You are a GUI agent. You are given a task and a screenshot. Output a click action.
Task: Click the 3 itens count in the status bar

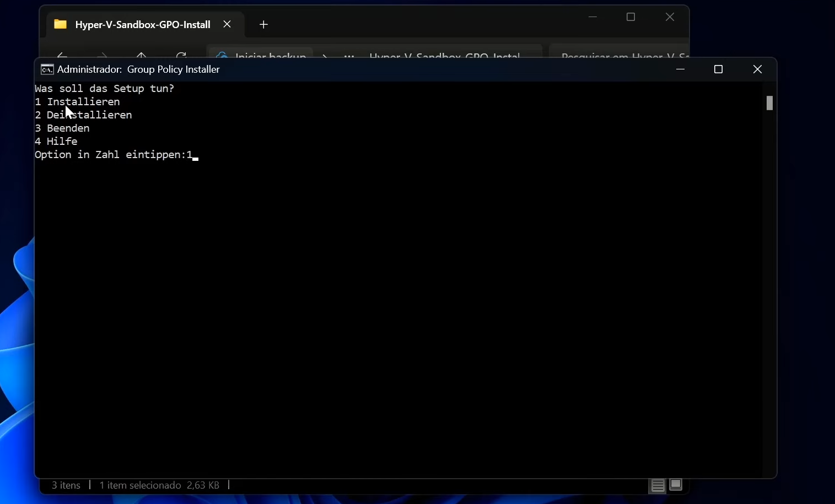(65, 485)
